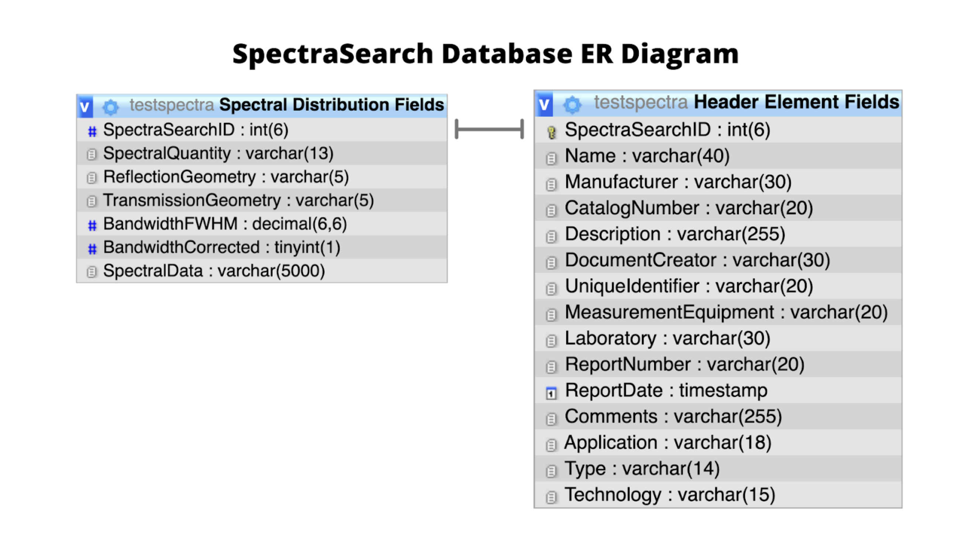Click the calendar icon beside ReportDate
980x544 pixels.
point(551,393)
